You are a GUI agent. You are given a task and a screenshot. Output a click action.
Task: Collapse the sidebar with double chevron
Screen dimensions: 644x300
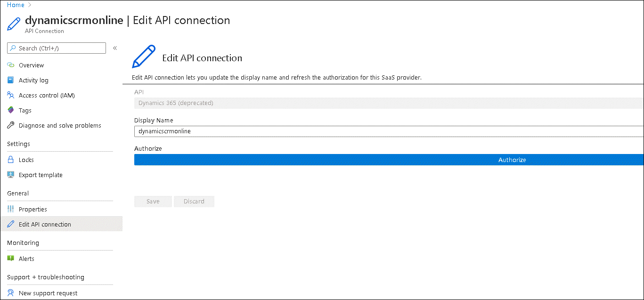coord(115,48)
